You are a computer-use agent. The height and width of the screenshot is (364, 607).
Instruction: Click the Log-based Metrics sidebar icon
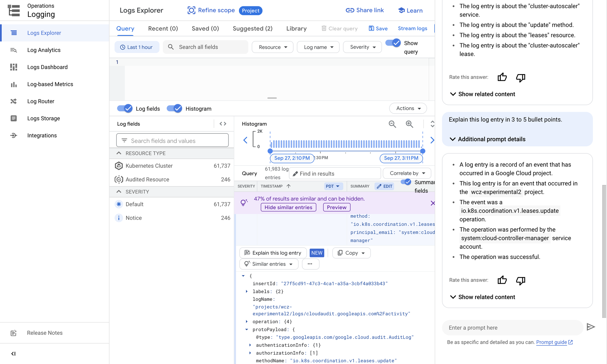coord(14,84)
